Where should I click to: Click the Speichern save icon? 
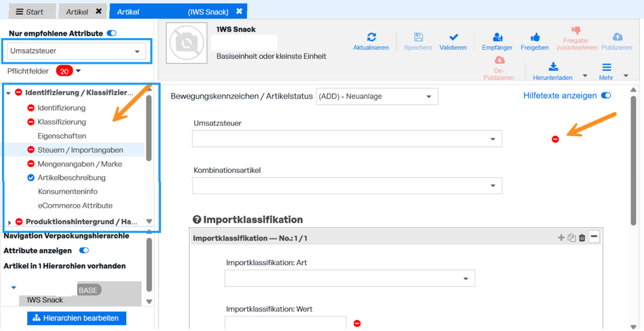[x=418, y=37]
